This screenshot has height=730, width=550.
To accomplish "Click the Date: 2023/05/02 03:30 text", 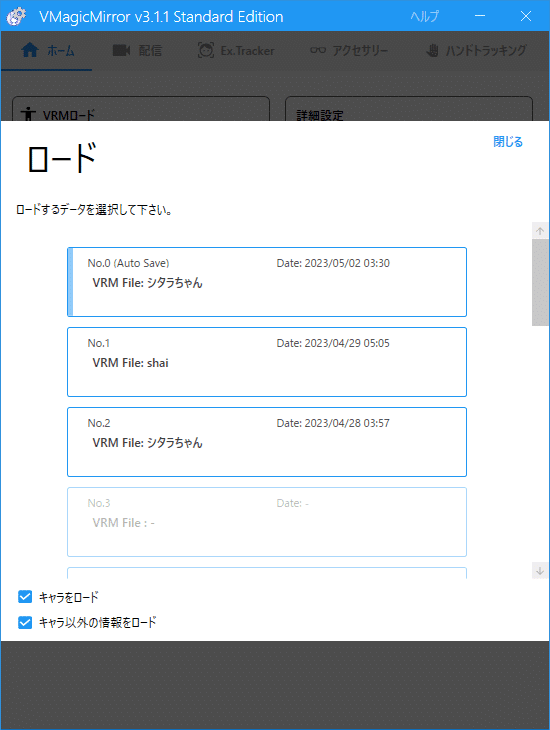I will (333, 263).
